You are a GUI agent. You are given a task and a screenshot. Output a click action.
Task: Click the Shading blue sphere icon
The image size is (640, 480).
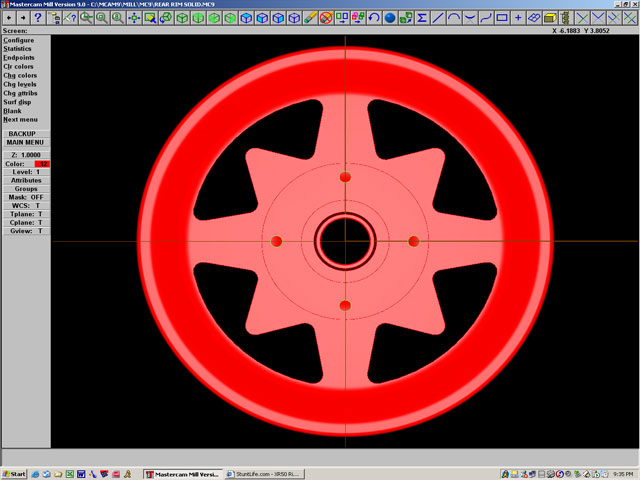390,18
